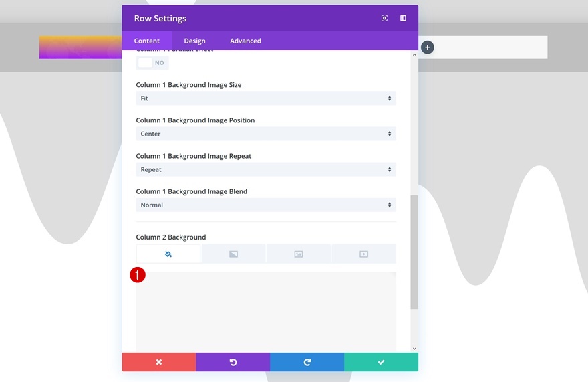Viewport: 588px width, 382px height.
Task: Click the expand modal fullscreen icon
Action: coord(384,18)
